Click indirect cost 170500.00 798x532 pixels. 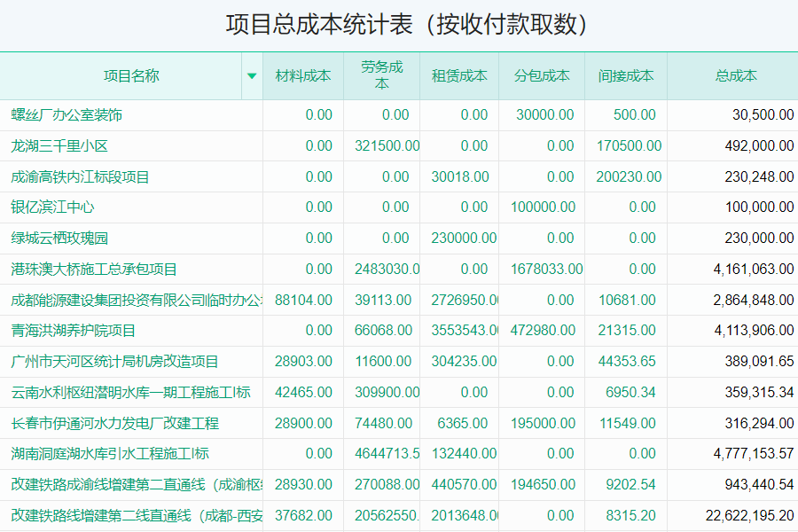click(x=629, y=146)
